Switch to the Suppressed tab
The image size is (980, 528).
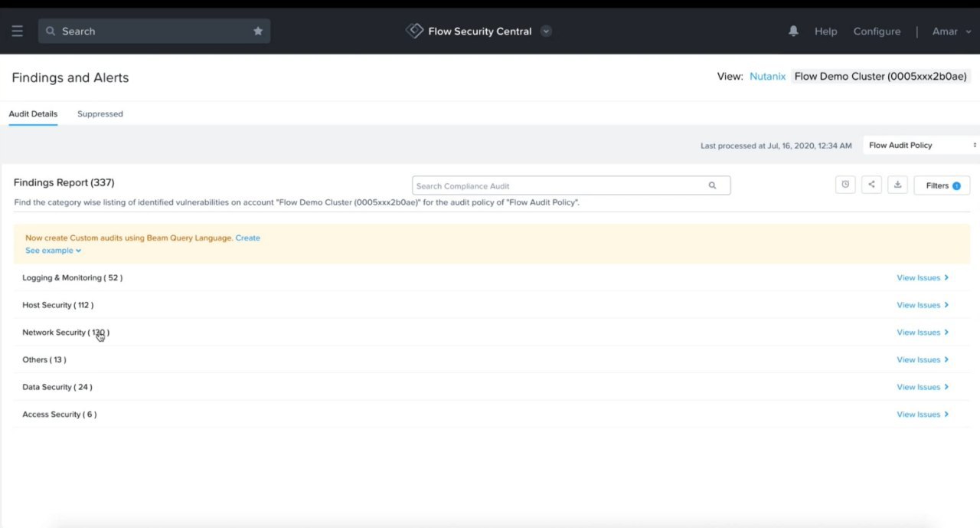point(100,113)
